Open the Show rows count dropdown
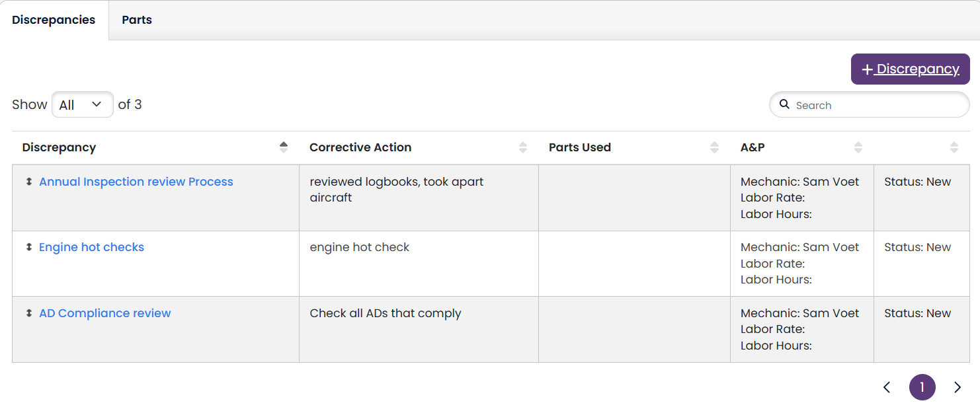The image size is (980, 411). 82,104
